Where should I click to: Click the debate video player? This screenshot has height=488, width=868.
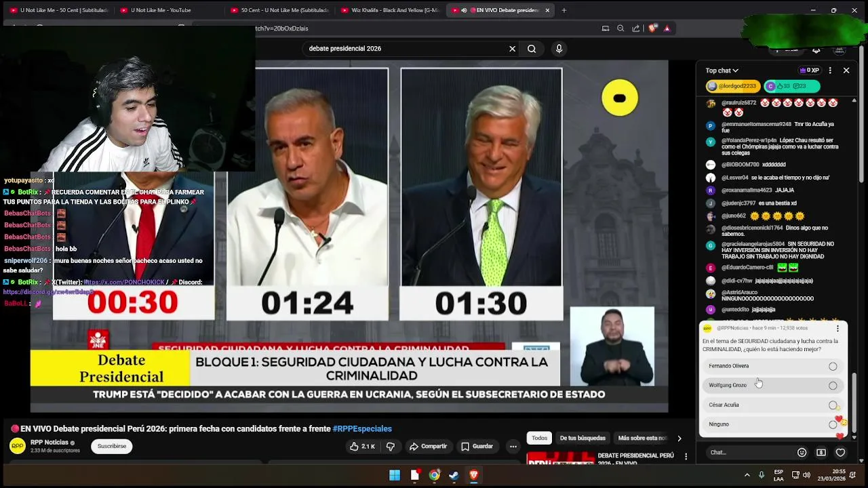point(349,237)
